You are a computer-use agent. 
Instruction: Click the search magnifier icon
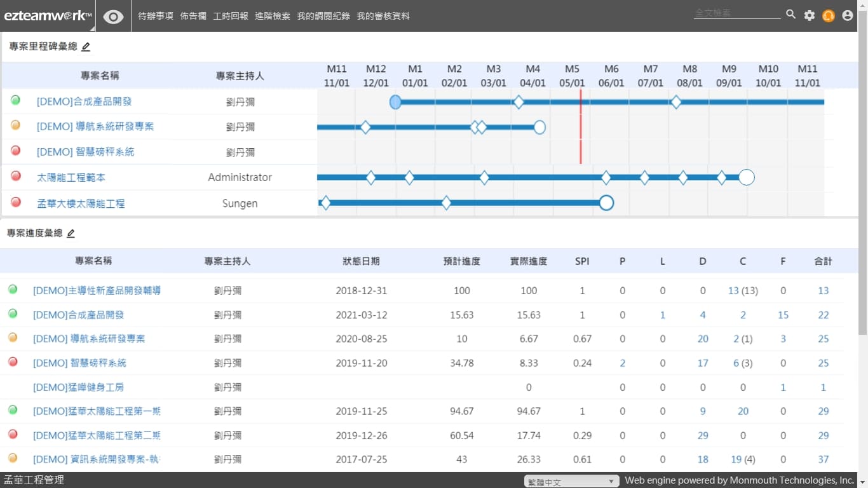coord(790,14)
